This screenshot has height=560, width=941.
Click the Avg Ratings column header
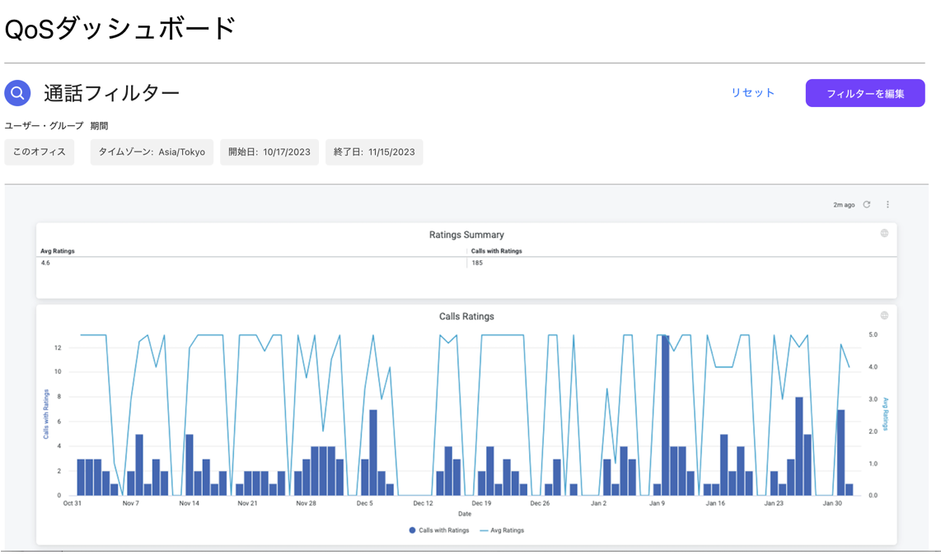[58, 251]
